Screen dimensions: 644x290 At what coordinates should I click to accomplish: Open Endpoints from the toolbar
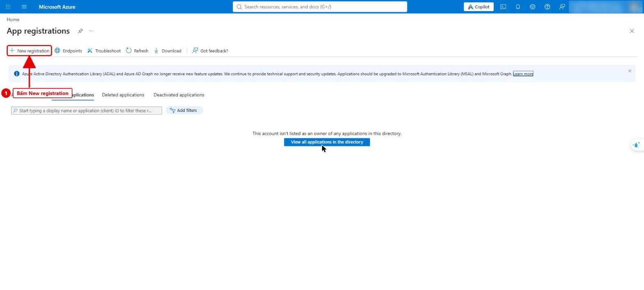pyautogui.click(x=68, y=51)
